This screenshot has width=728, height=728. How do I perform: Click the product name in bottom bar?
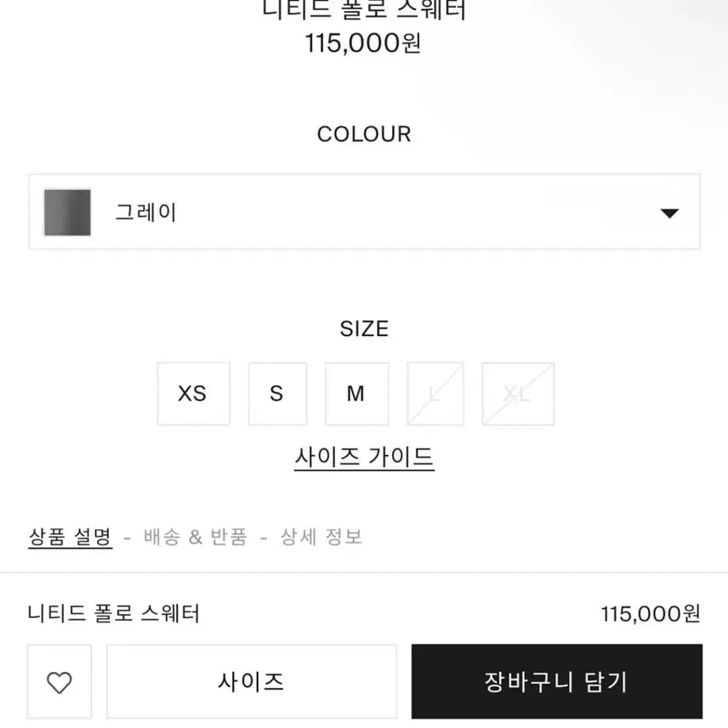[114, 612]
